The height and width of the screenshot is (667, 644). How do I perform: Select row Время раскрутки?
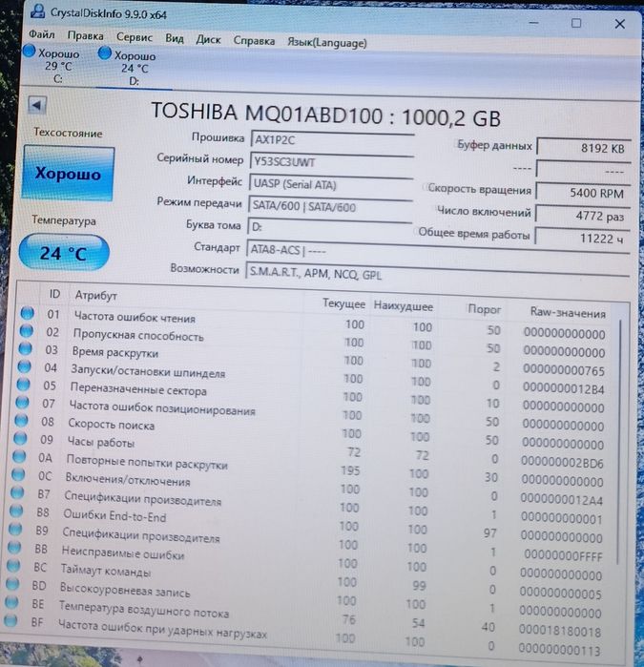click(313, 358)
